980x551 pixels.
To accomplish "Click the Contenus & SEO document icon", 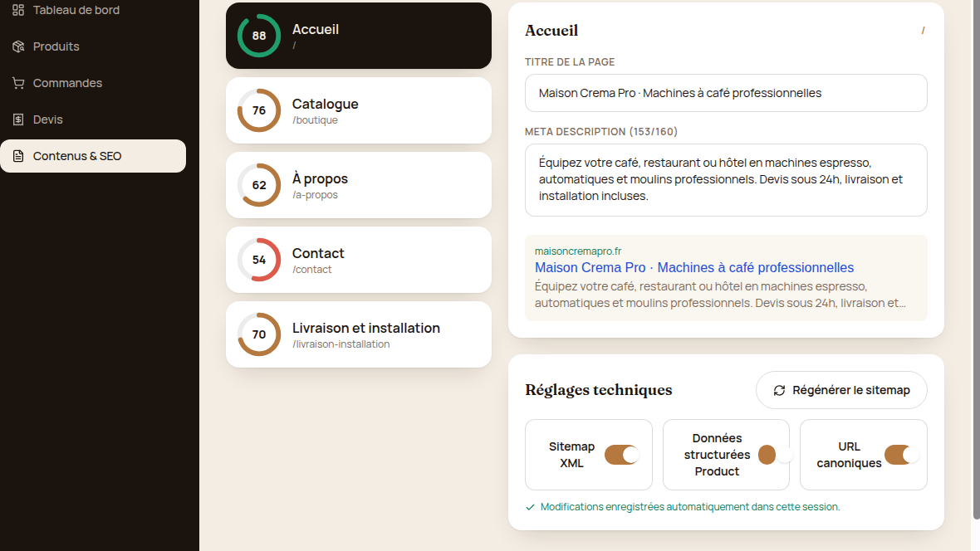I will (18, 156).
